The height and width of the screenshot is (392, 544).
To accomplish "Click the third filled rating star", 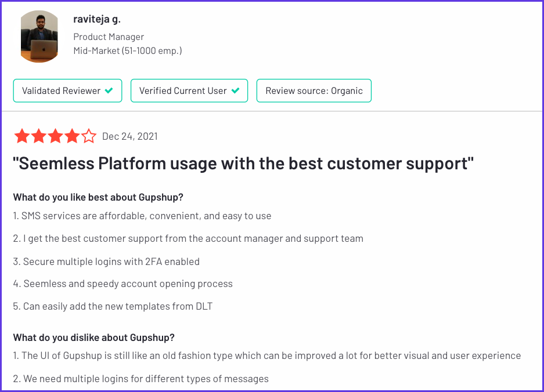I will click(x=56, y=136).
